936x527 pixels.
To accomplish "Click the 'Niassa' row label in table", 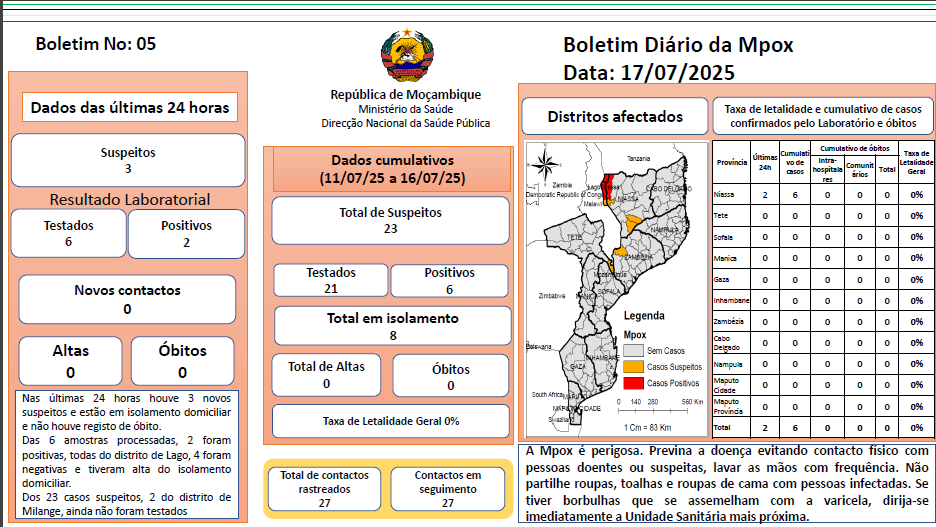I will click(723, 195).
